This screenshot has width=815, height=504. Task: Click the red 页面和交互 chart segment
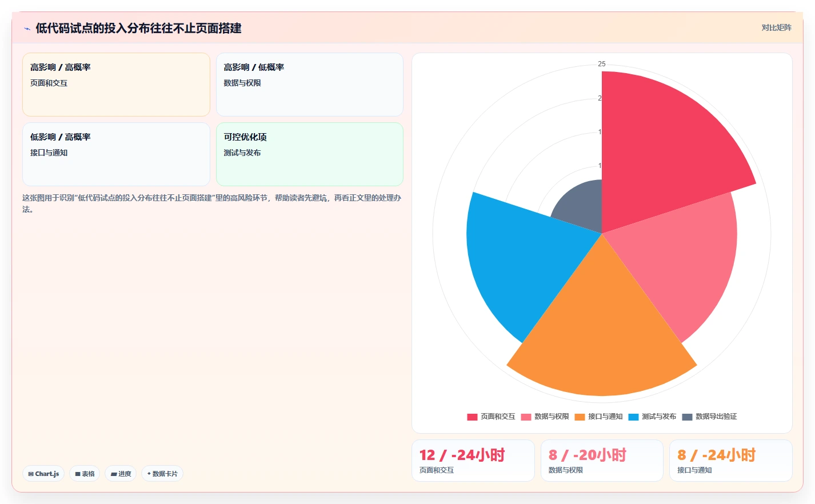(657, 154)
